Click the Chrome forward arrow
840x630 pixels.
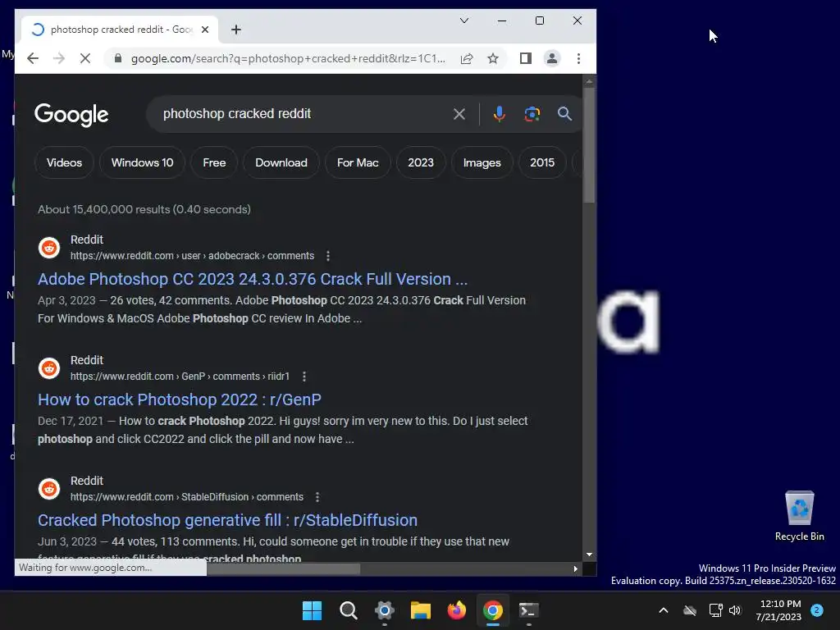(59, 58)
